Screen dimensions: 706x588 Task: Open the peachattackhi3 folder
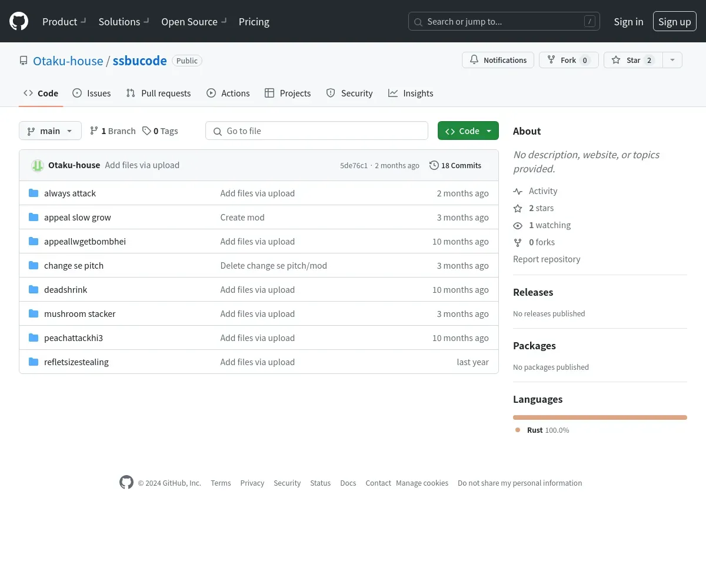click(74, 338)
